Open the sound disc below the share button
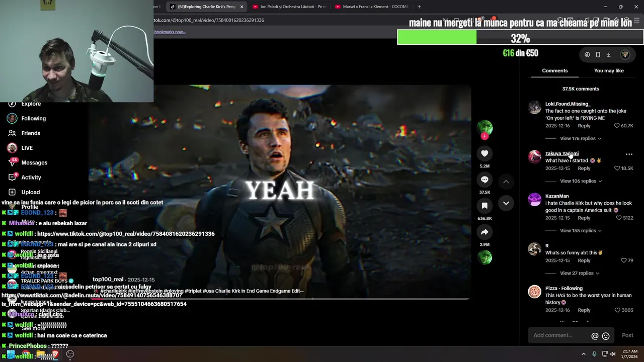The height and width of the screenshot is (362, 644). [485, 257]
